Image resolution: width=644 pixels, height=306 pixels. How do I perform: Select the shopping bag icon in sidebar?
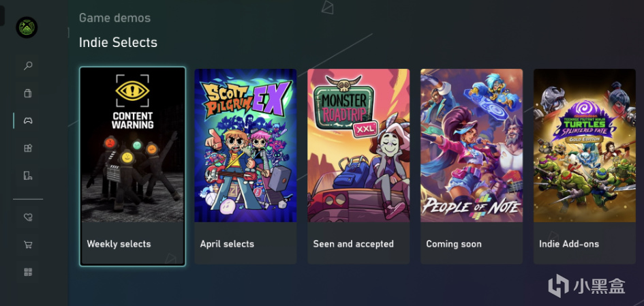28,93
